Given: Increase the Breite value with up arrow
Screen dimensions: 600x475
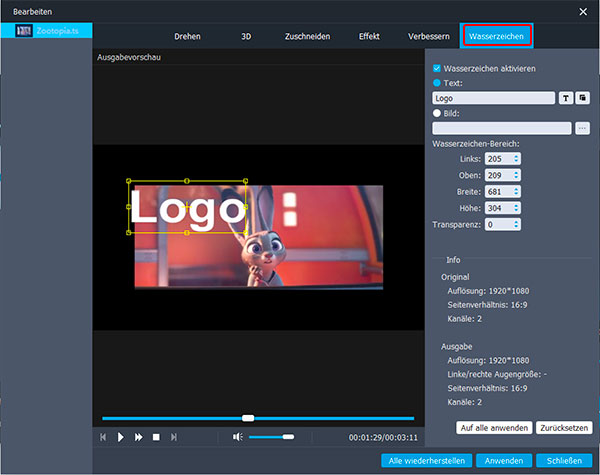Looking at the screenshot, I should tap(516, 189).
